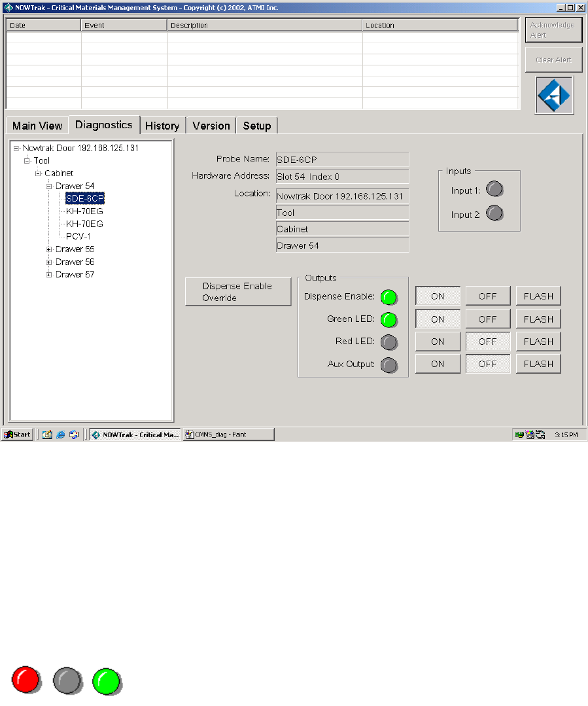588x706 pixels.
Task: Turn Green LED output ON
Action: click(x=438, y=319)
